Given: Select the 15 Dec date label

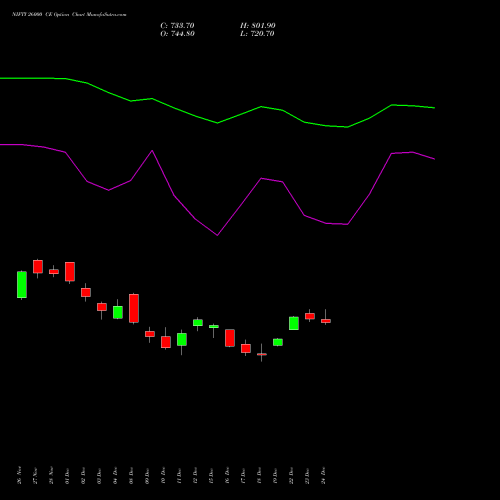Looking at the screenshot, I should (211, 475).
